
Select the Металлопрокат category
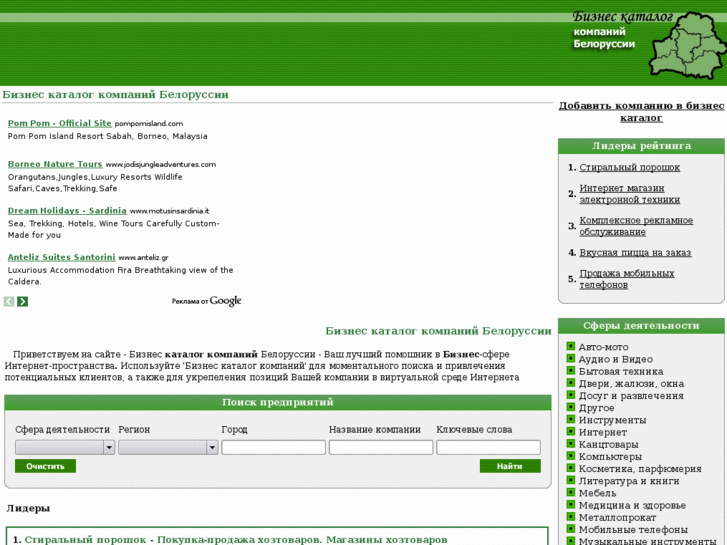point(617,518)
